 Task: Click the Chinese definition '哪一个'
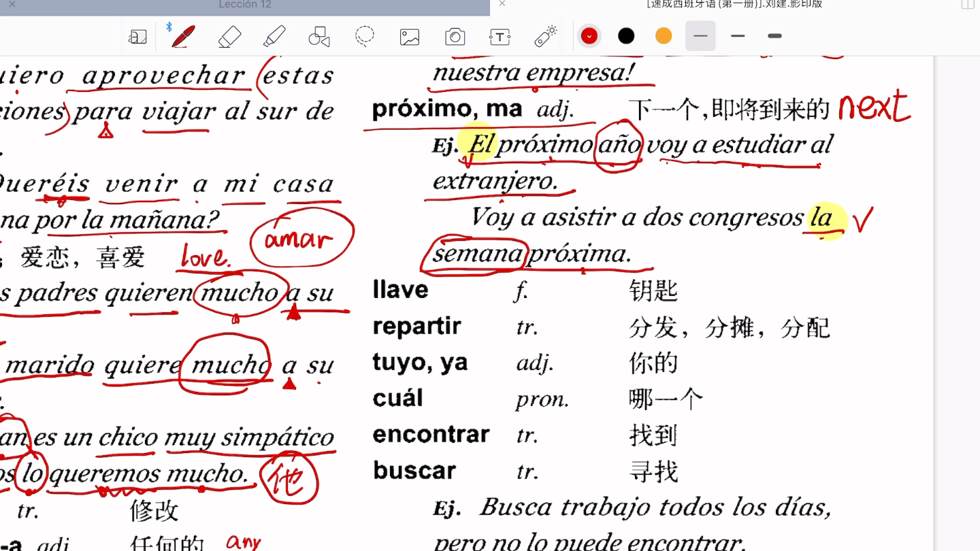click(x=666, y=399)
